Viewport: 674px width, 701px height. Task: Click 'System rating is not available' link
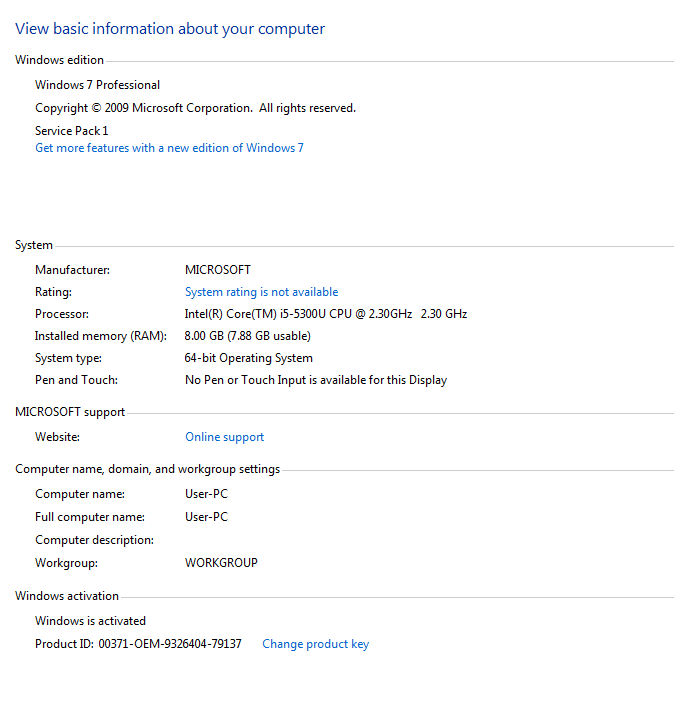pos(261,292)
